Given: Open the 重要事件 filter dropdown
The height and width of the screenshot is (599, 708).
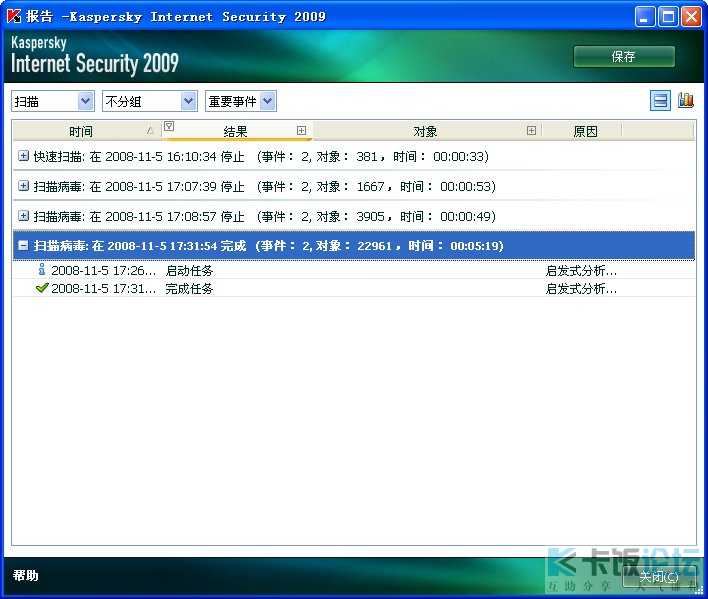Looking at the screenshot, I should point(241,101).
